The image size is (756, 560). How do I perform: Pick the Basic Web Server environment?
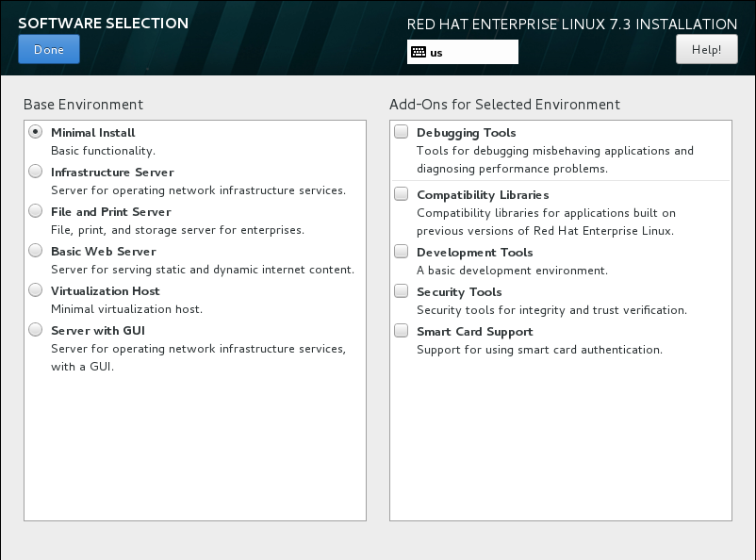click(35, 251)
